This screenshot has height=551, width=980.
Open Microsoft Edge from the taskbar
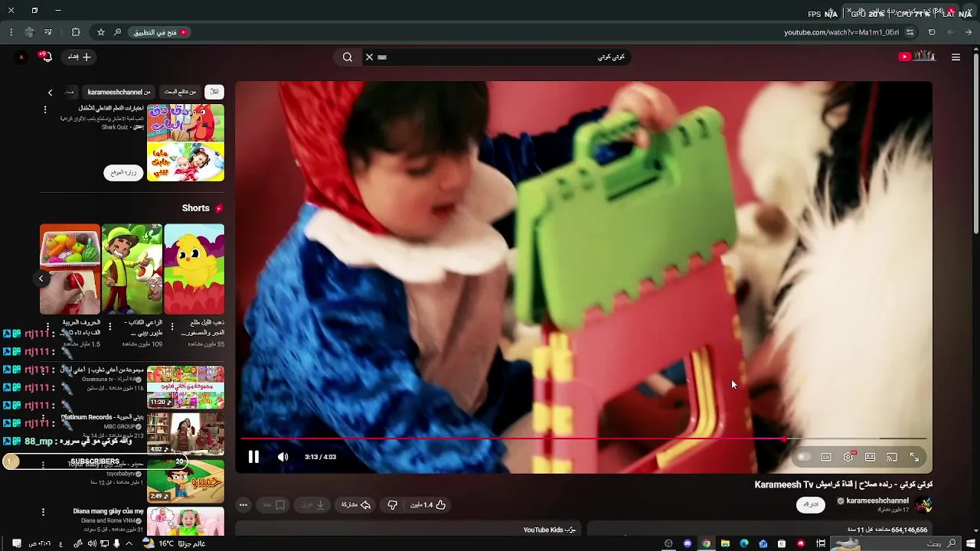(744, 543)
